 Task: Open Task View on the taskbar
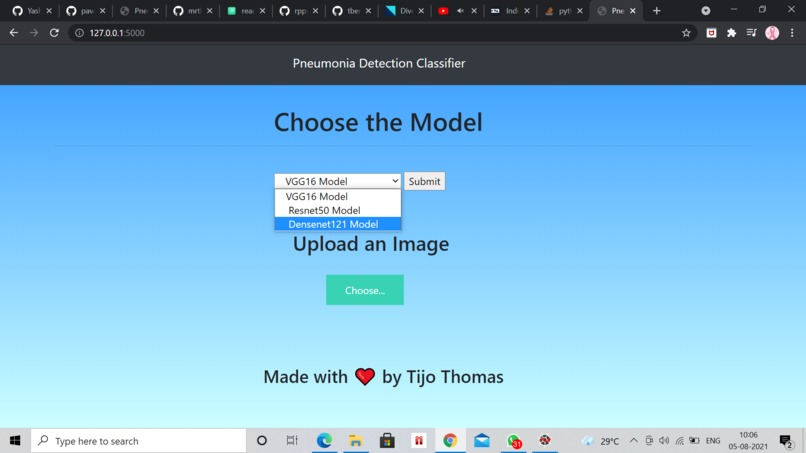pos(292,441)
